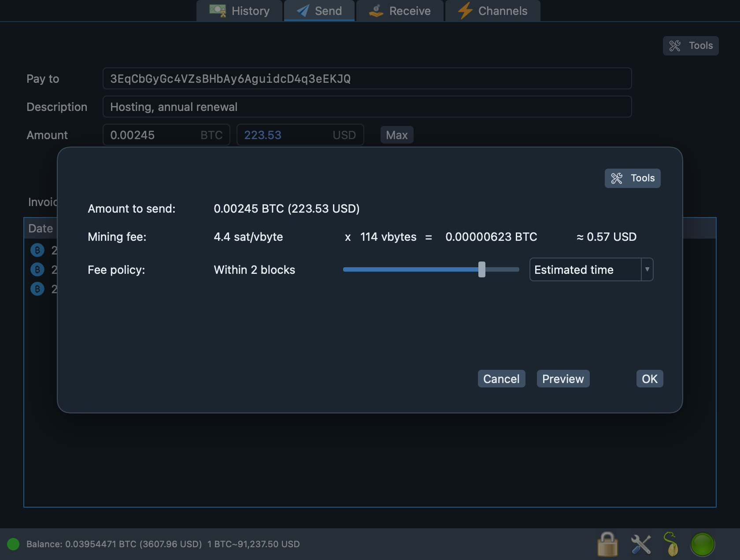Click the second Bitcoin icon in invoice list
This screenshot has height=560, width=740.
point(37,269)
